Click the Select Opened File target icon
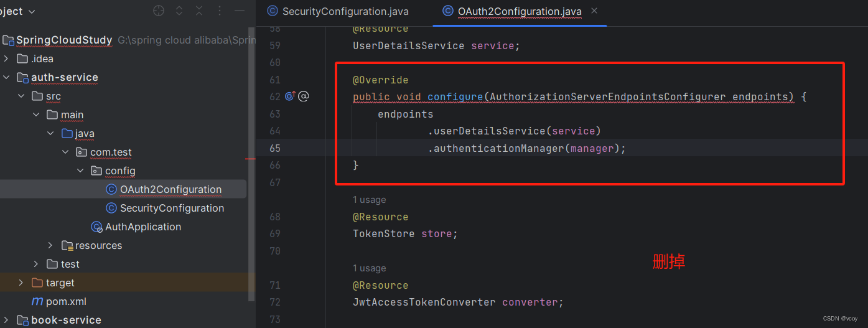 (159, 11)
